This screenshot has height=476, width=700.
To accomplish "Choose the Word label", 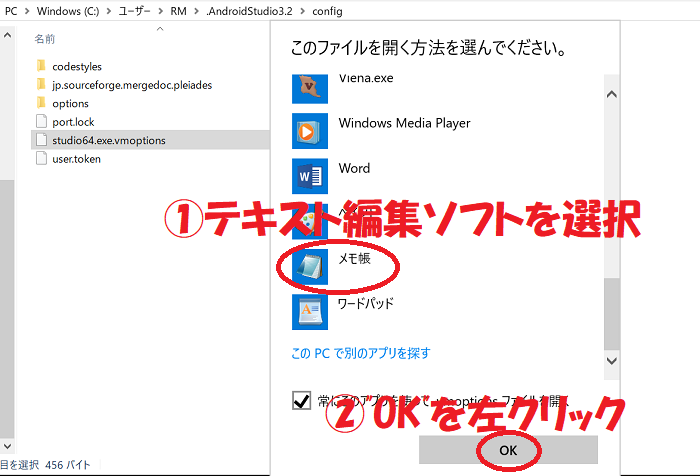I will (x=354, y=168).
